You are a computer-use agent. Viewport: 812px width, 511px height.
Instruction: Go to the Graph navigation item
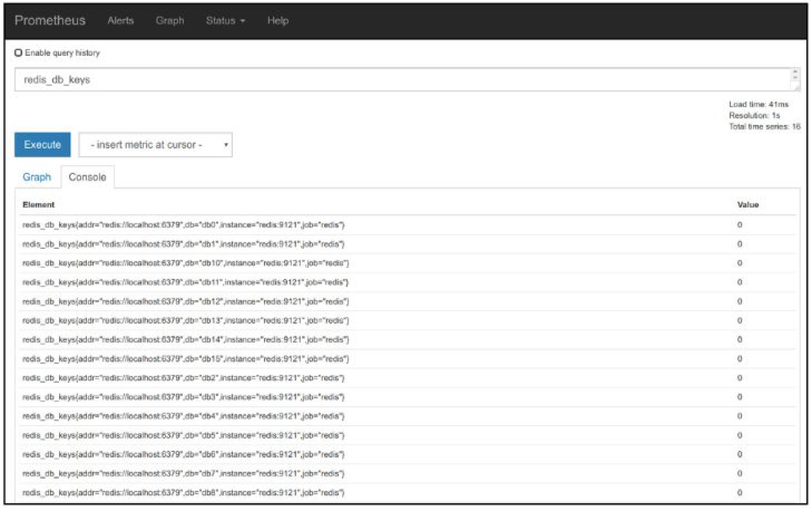click(x=170, y=21)
